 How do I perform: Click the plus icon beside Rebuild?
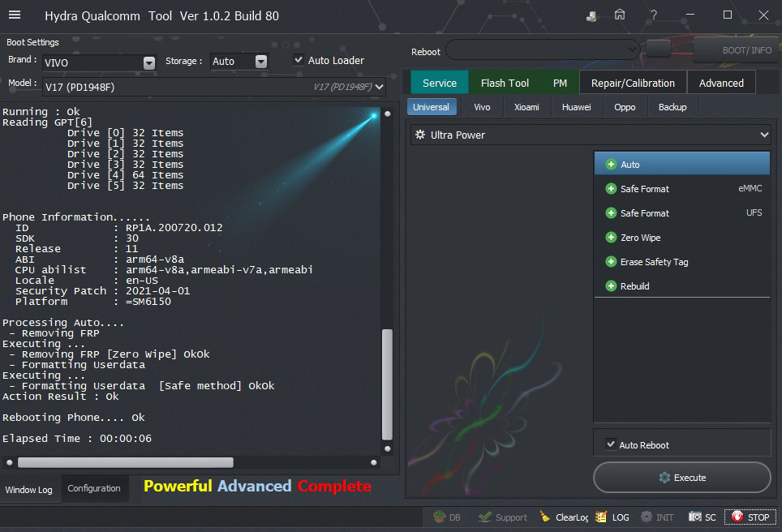(x=611, y=286)
